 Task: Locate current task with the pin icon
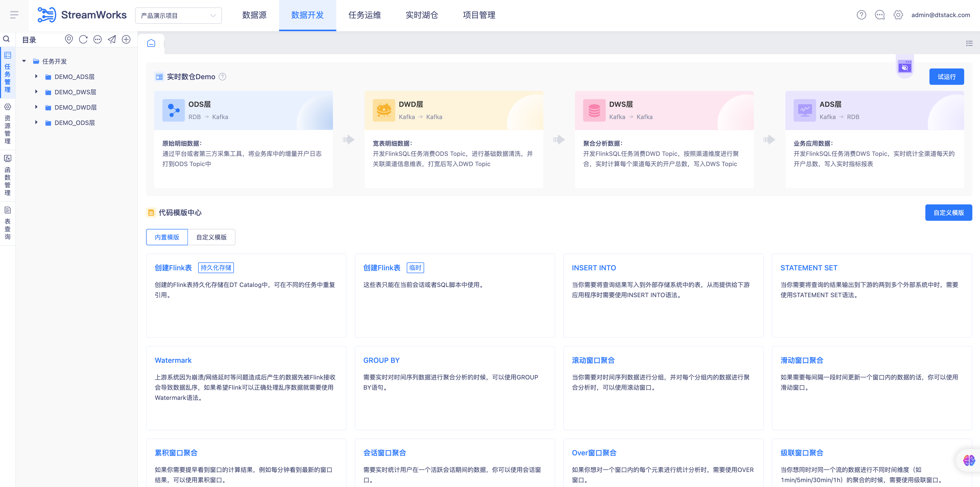pos(69,39)
